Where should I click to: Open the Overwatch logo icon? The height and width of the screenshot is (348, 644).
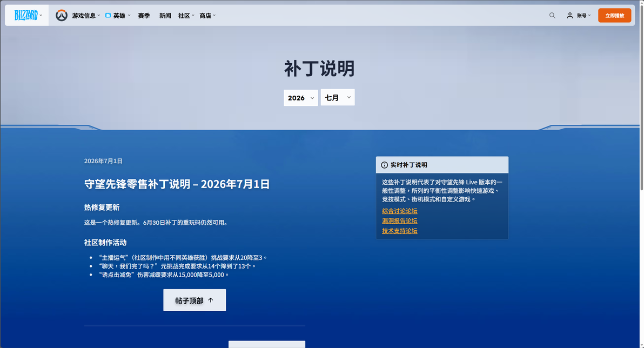62,15
